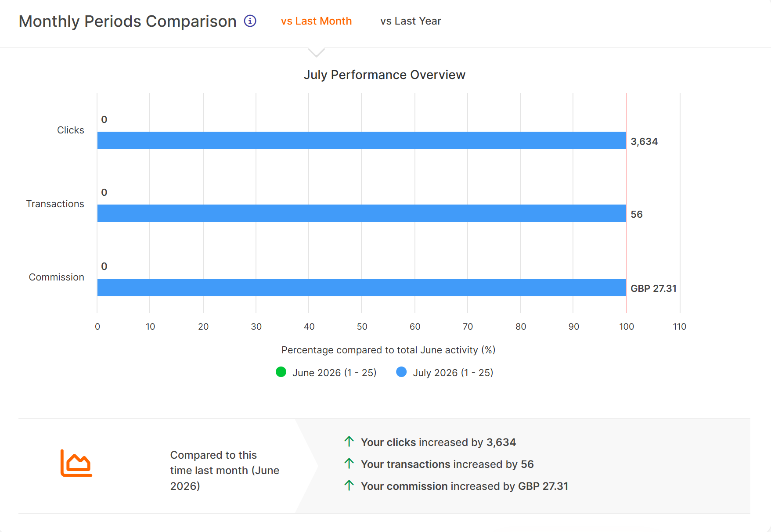Click the info icon beside Monthly Periods Comparison
The image size is (771, 532).
pyautogui.click(x=250, y=21)
